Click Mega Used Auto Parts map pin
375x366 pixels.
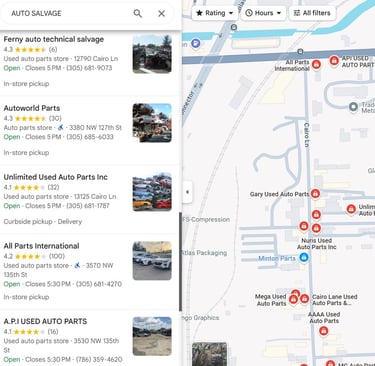[x=293, y=299]
